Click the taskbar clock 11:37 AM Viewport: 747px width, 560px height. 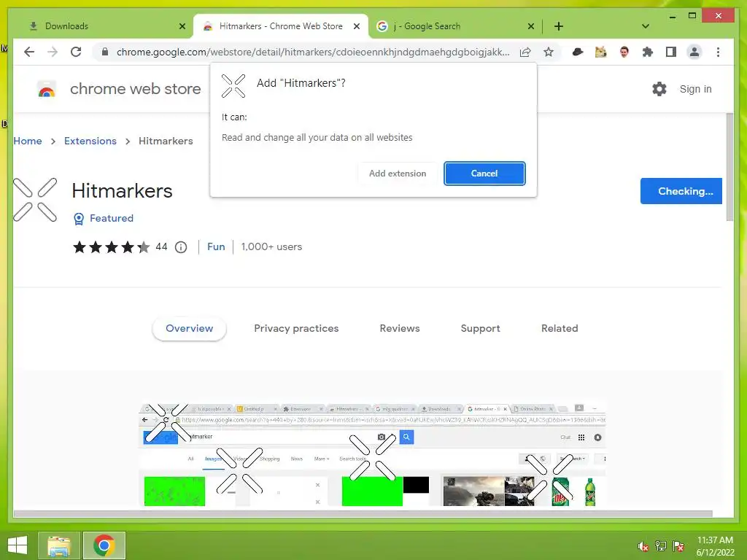pos(715,540)
